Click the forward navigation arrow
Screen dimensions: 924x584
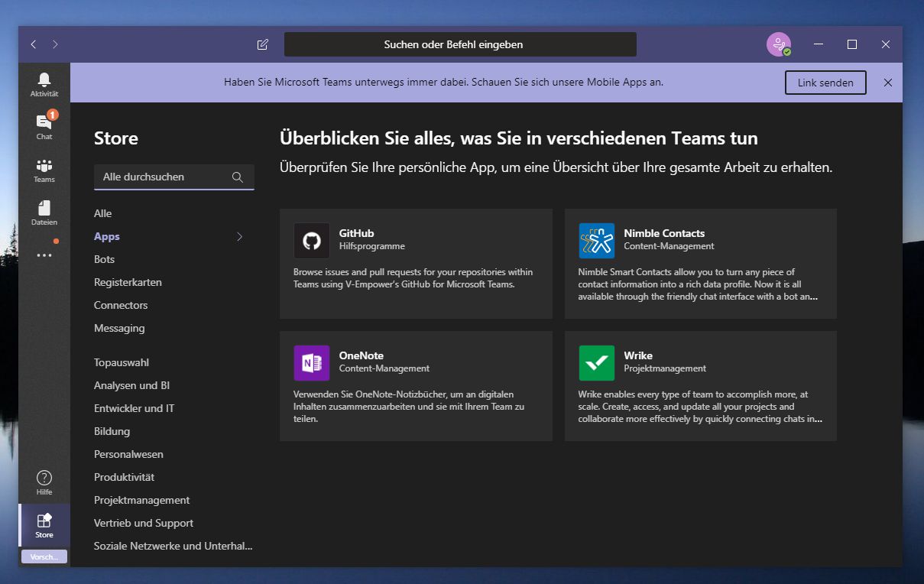(x=55, y=44)
